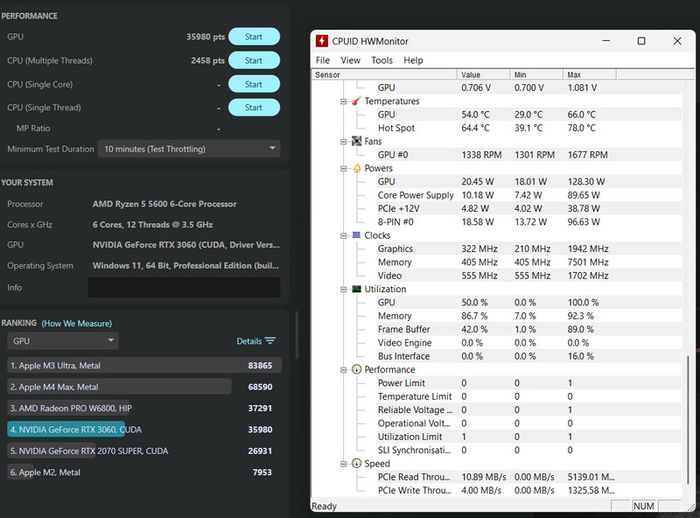Open the How We Measure link

pyautogui.click(x=77, y=323)
